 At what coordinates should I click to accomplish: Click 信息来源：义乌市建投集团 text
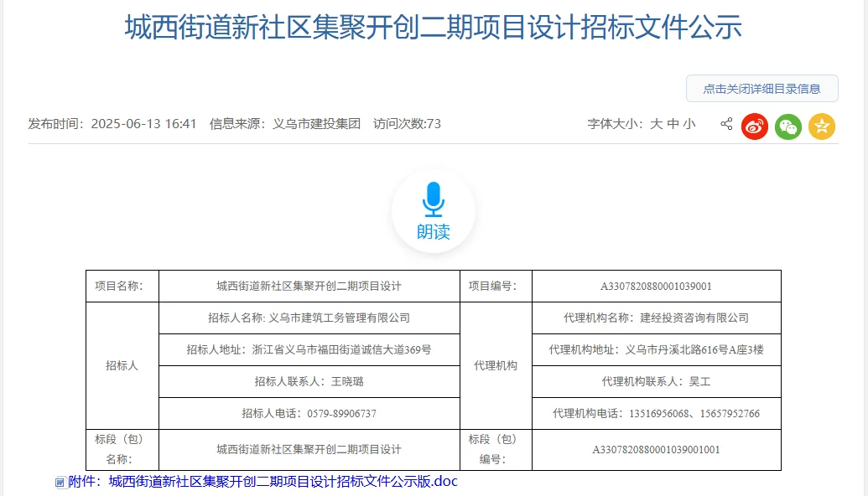coord(284,124)
